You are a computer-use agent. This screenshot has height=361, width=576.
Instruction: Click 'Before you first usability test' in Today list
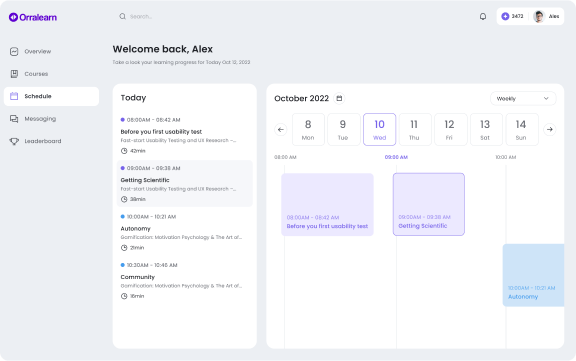(161, 132)
